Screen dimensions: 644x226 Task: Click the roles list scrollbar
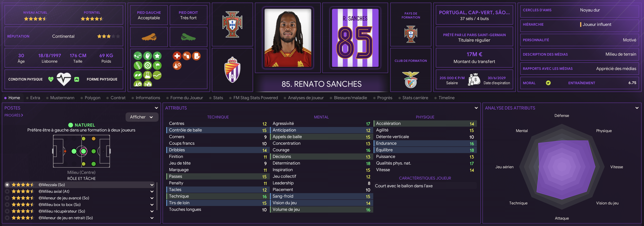(157, 196)
